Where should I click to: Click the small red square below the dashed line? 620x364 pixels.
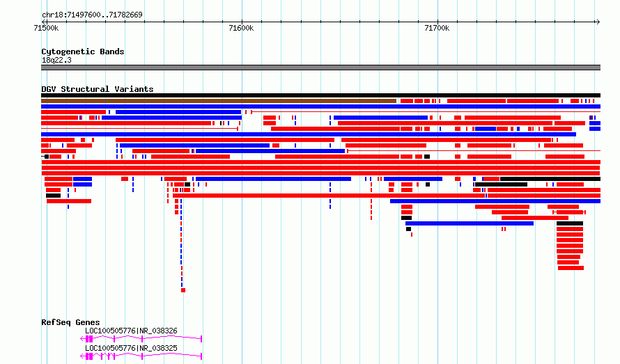183,290
